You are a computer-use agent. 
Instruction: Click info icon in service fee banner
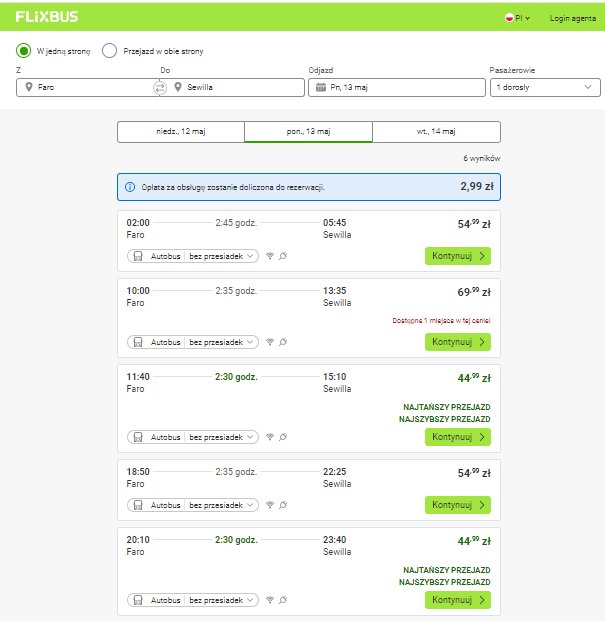click(130, 187)
